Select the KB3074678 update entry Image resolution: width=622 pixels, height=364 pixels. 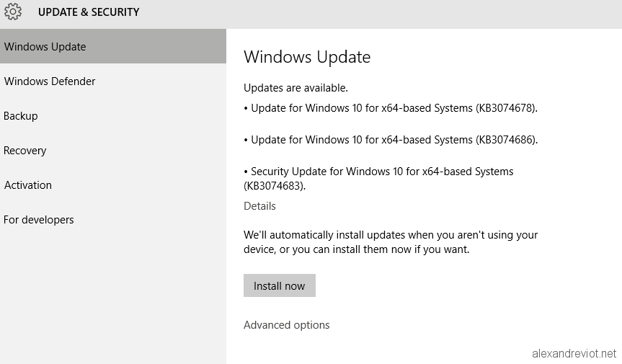pyautogui.click(x=391, y=108)
